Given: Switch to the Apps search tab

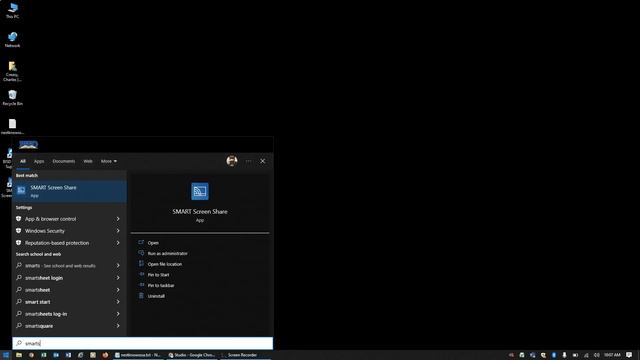Looking at the screenshot, I should coord(39,161).
